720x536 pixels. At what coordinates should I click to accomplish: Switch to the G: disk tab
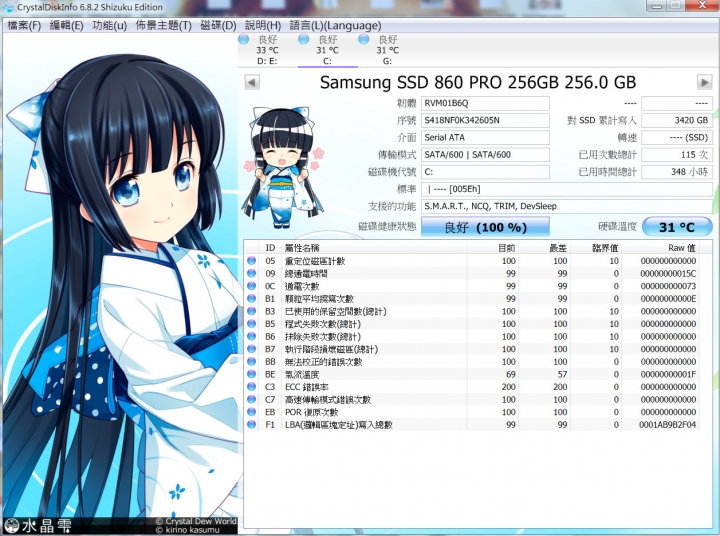point(387,50)
